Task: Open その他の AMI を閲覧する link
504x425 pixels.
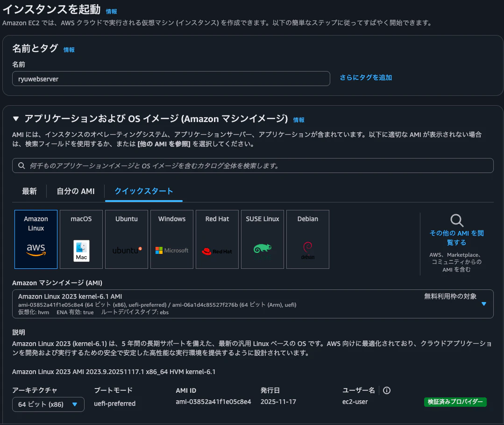Action: point(457,238)
